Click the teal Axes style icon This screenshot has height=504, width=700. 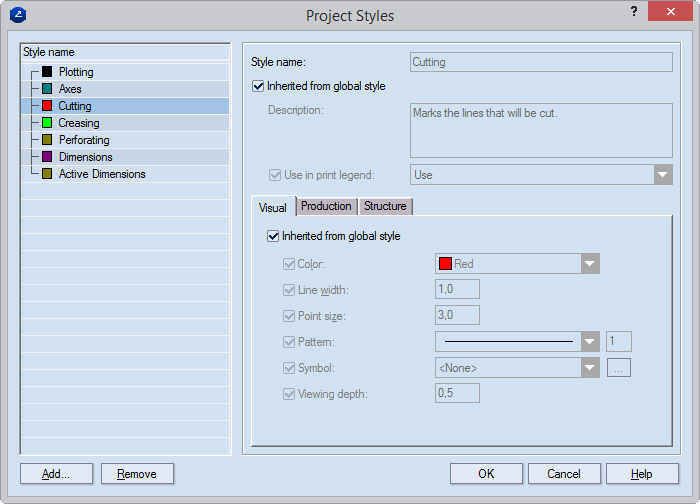47,89
